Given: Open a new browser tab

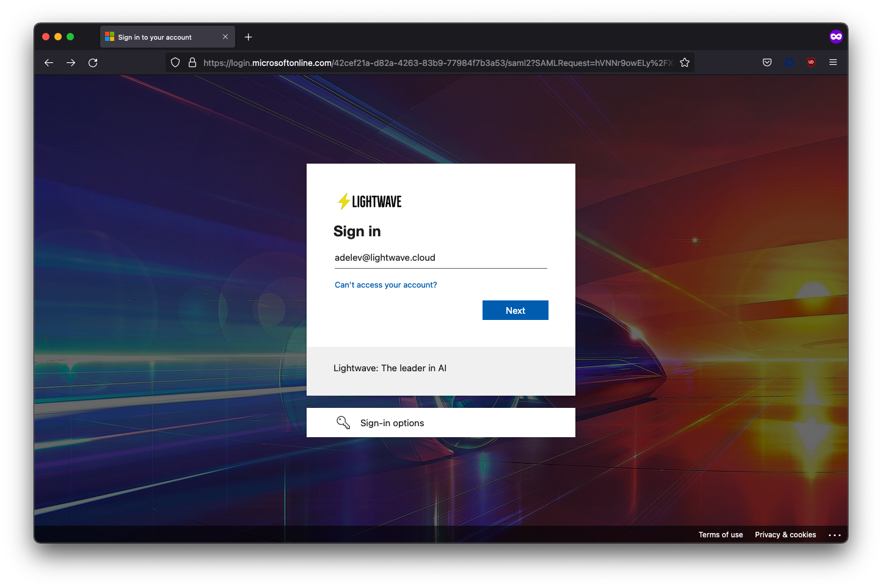Looking at the screenshot, I should 249,37.
